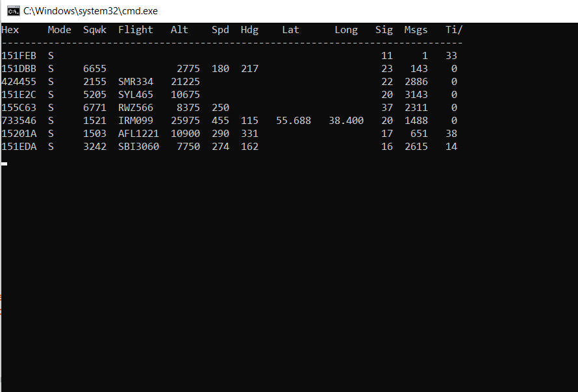Click the Long column header
578x392 pixels.
click(x=346, y=30)
